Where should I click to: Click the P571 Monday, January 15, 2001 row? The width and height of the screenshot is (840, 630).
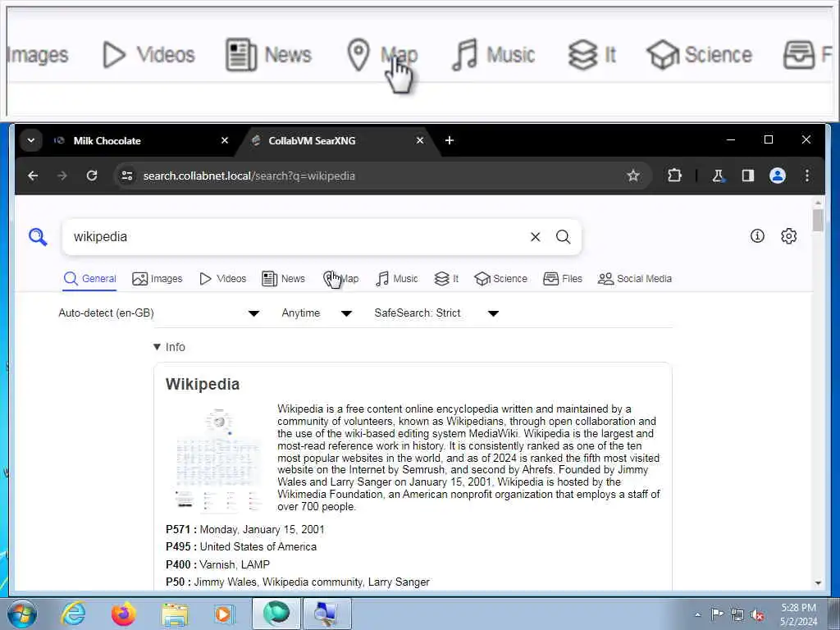coord(244,529)
